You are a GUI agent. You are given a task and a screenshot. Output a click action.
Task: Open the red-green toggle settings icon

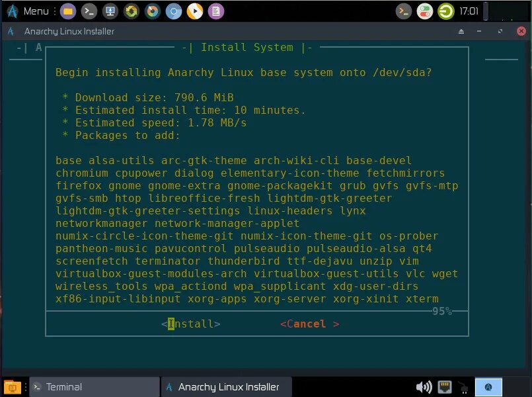coord(425,11)
